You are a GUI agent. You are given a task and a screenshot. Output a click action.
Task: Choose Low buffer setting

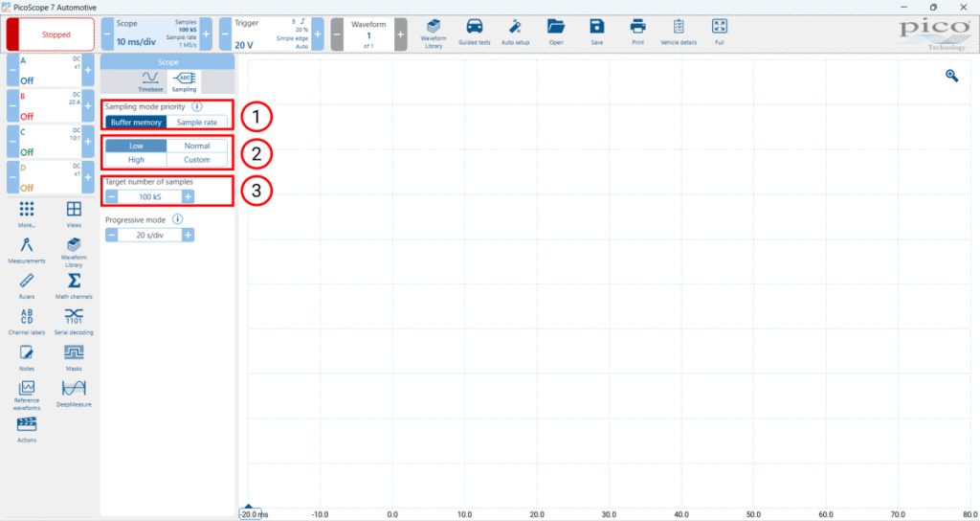(136, 146)
